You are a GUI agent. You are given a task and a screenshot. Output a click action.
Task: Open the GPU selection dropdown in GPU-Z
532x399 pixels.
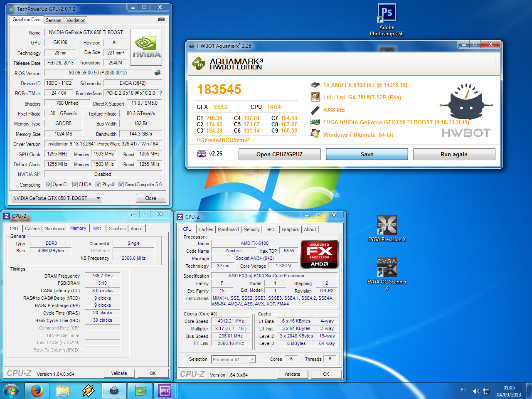pyautogui.click(x=57, y=198)
